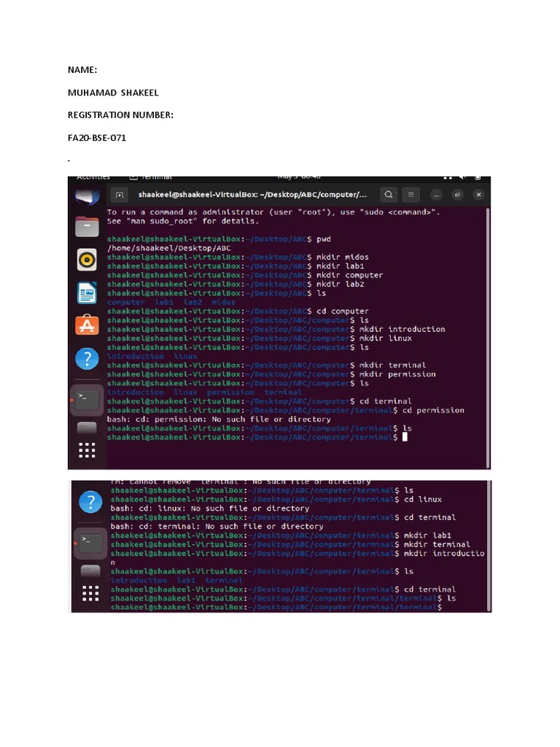
Task: Click "permission" in the ls directory listing
Action: point(230,392)
